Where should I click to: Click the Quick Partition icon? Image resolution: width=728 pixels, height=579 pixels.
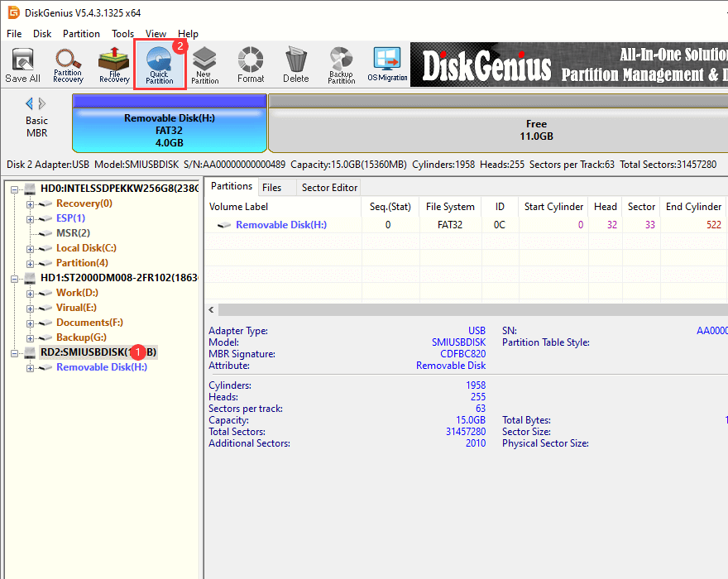pos(159,65)
